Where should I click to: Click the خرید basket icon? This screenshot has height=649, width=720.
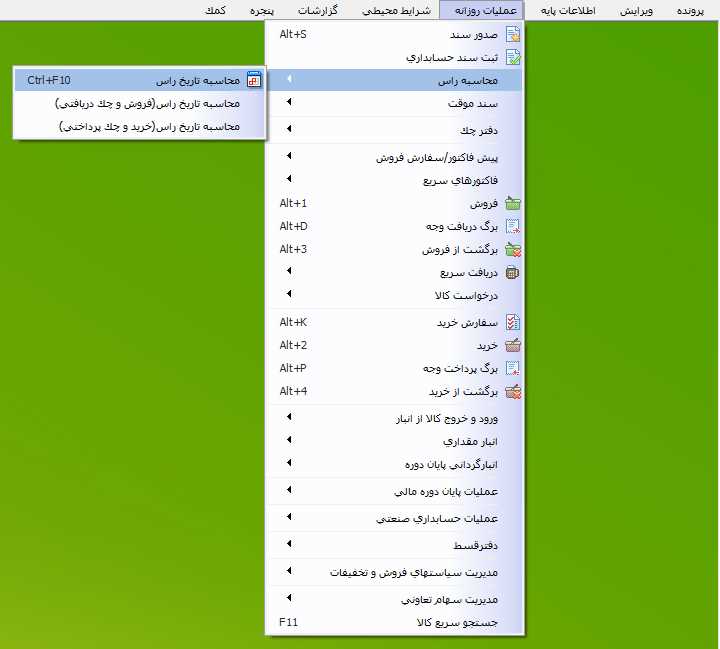pos(513,345)
